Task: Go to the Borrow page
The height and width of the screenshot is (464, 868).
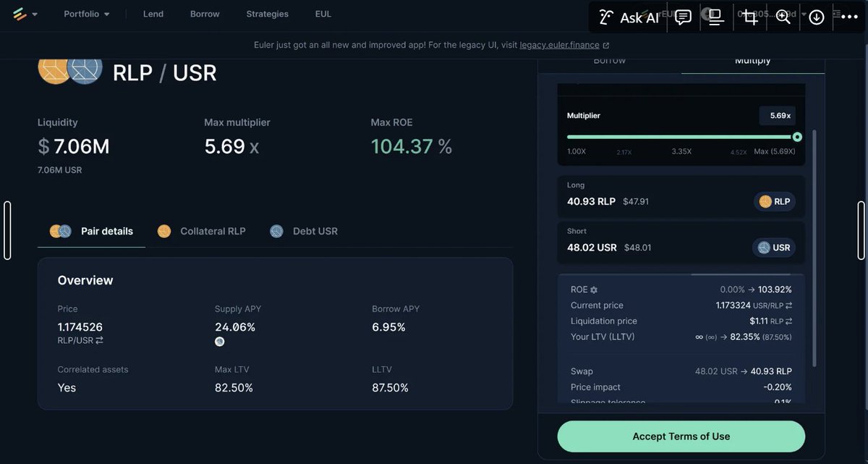Action: point(205,14)
